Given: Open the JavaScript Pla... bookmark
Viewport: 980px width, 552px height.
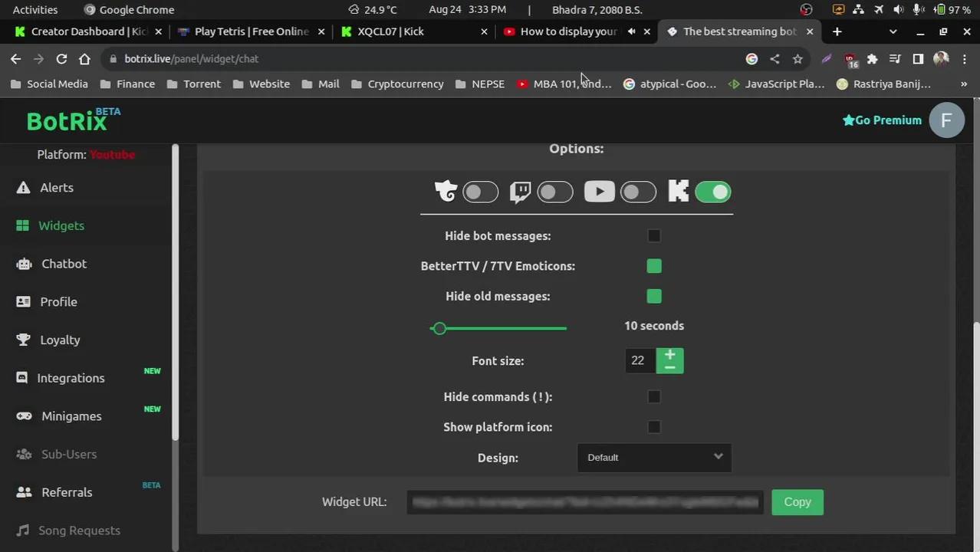Looking at the screenshot, I should [776, 84].
